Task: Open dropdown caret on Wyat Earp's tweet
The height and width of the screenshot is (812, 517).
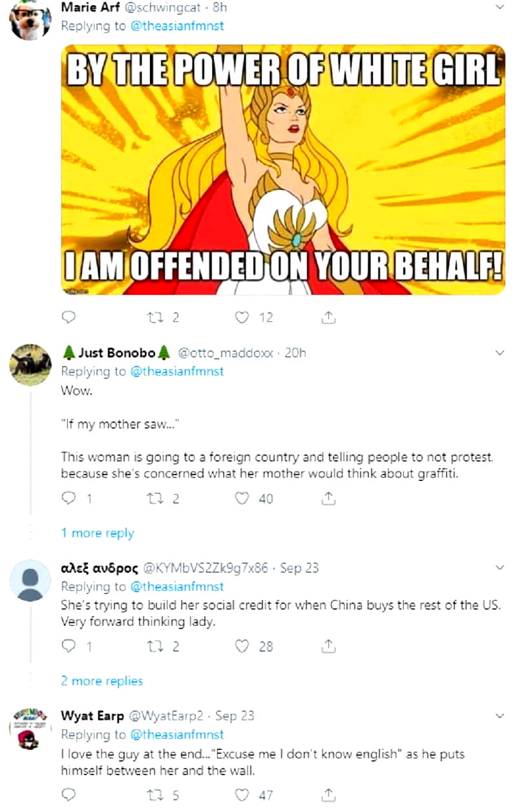Action: click(498, 716)
